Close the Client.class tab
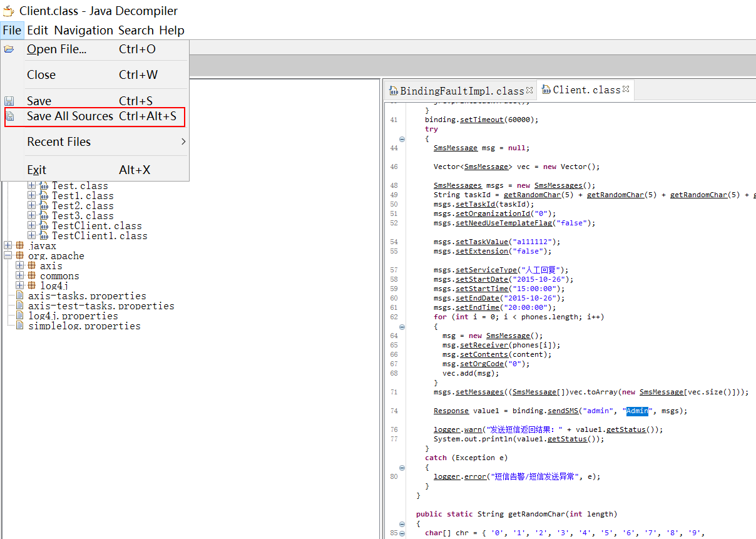This screenshot has height=539, width=756. (625, 90)
